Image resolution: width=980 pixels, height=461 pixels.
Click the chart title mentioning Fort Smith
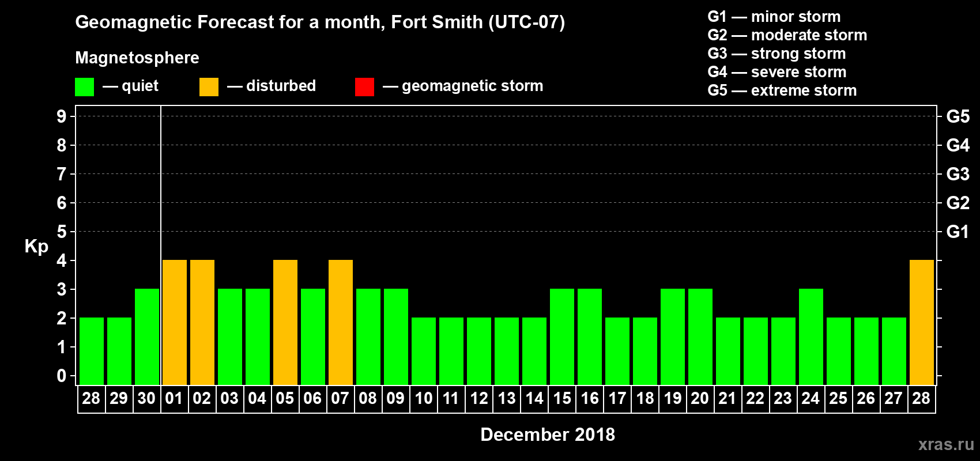(320, 22)
